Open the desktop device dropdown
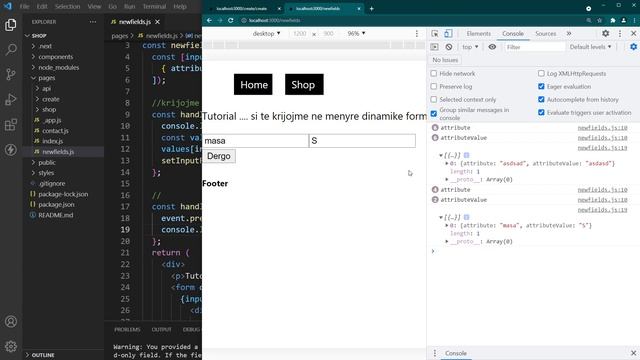This screenshot has height=360, width=640. coord(266,33)
